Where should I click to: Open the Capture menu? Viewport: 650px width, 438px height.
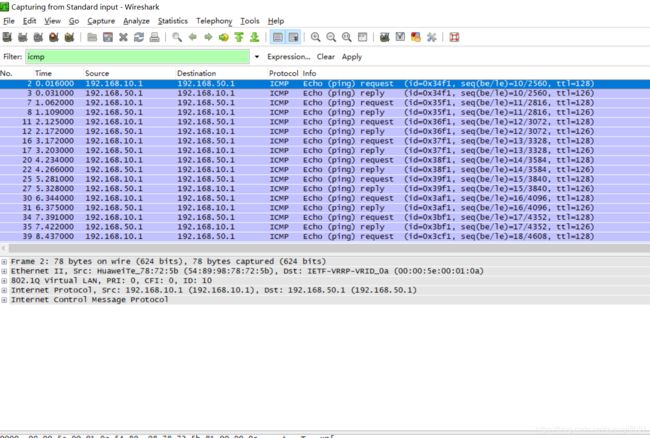point(101,21)
